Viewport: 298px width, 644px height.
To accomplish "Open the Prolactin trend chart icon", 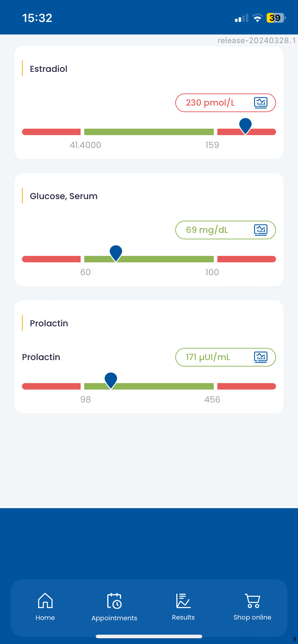I will tap(261, 357).
